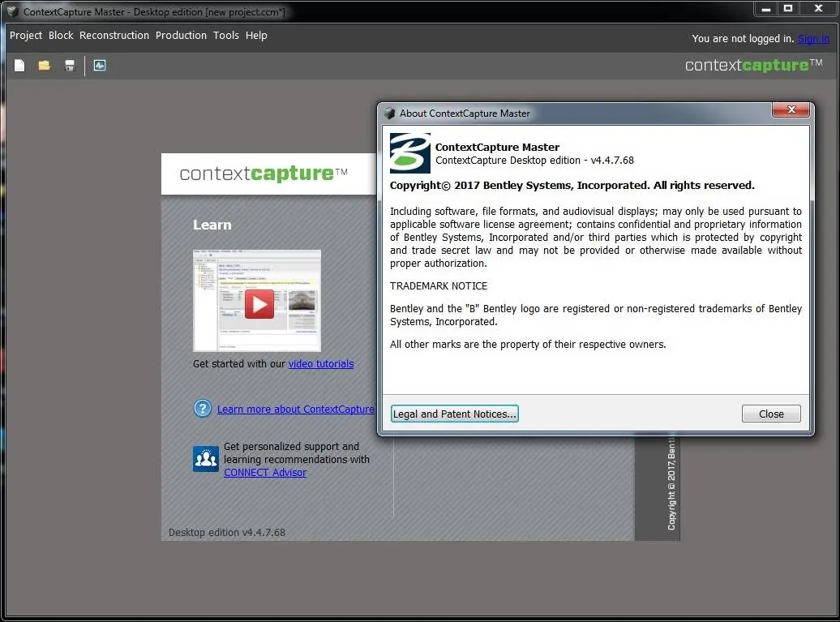Follow the Learn more about ContextCapture link
Screen dimensions: 840x622
pos(296,410)
